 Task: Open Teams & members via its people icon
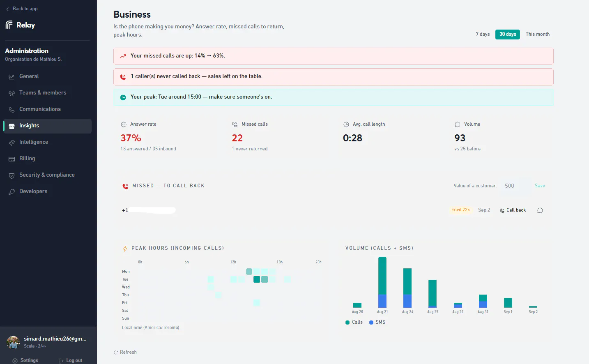[x=12, y=93]
